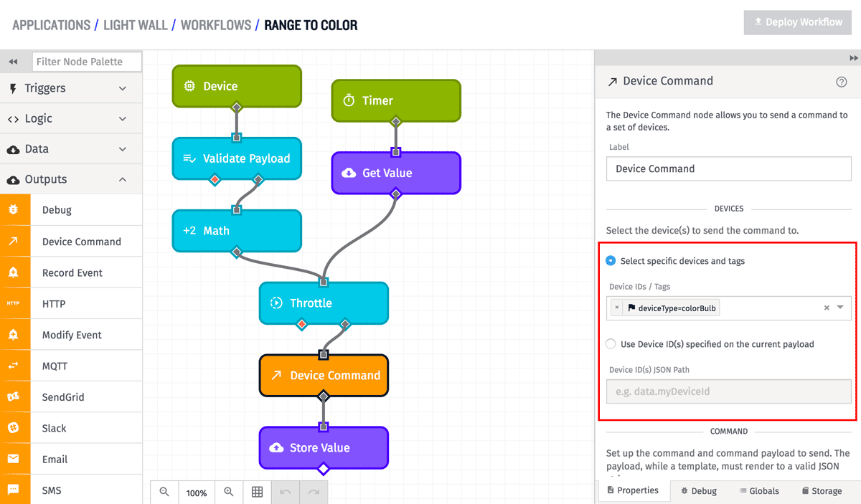Click the Label input field
The image size is (861, 504).
(729, 168)
